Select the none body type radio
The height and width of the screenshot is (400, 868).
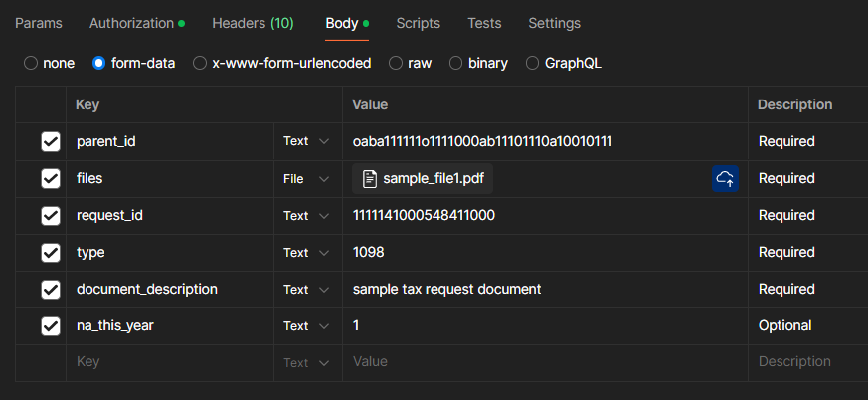pos(31,63)
